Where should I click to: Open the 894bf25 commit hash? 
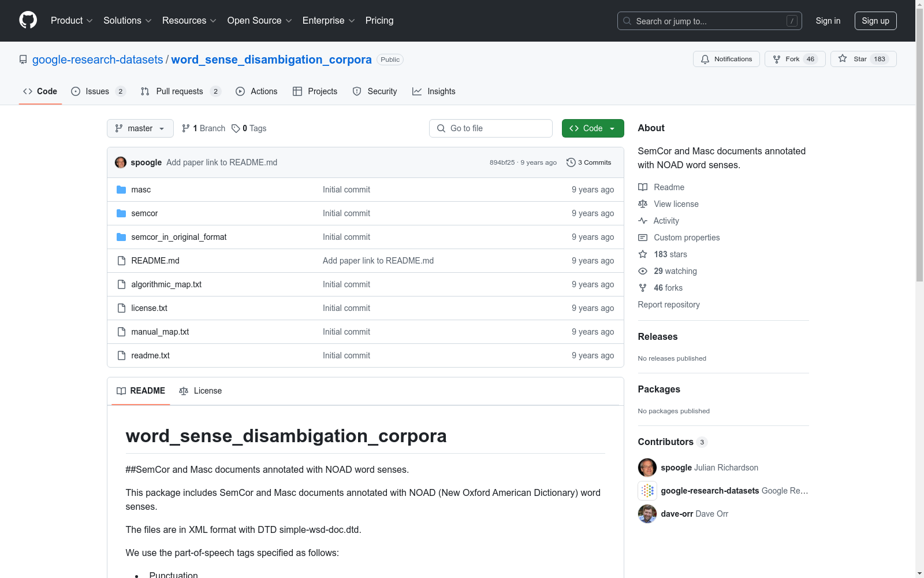[502, 162]
